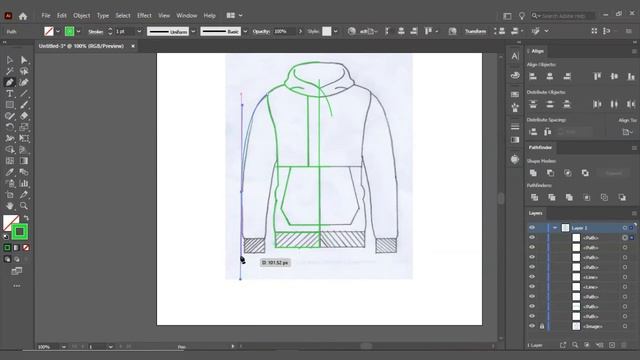Image resolution: width=640 pixels, height=360 pixels.
Task: Click the Opacity label link
Action: [x=261, y=31]
